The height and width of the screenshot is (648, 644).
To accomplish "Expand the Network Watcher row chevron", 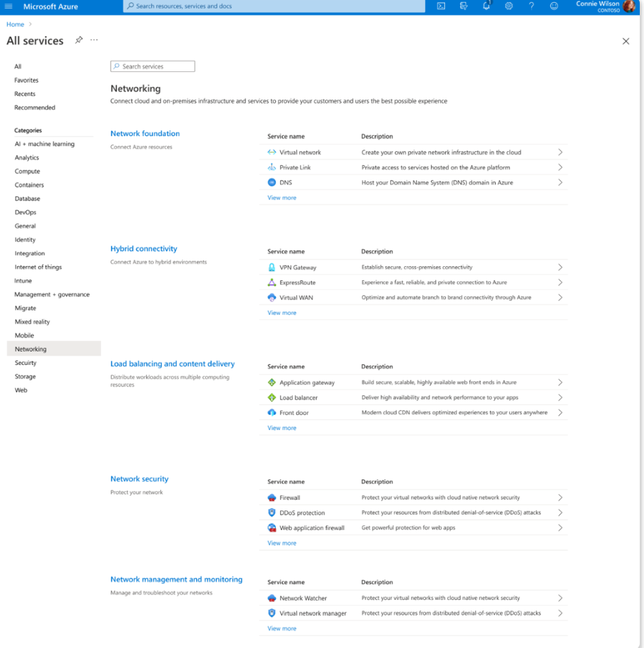I will pyautogui.click(x=560, y=598).
